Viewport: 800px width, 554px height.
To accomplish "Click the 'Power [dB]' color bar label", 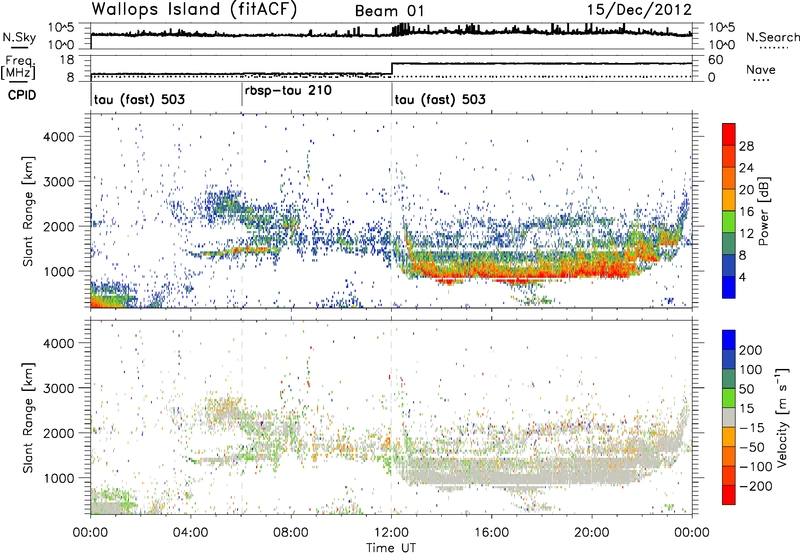I will (764, 211).
